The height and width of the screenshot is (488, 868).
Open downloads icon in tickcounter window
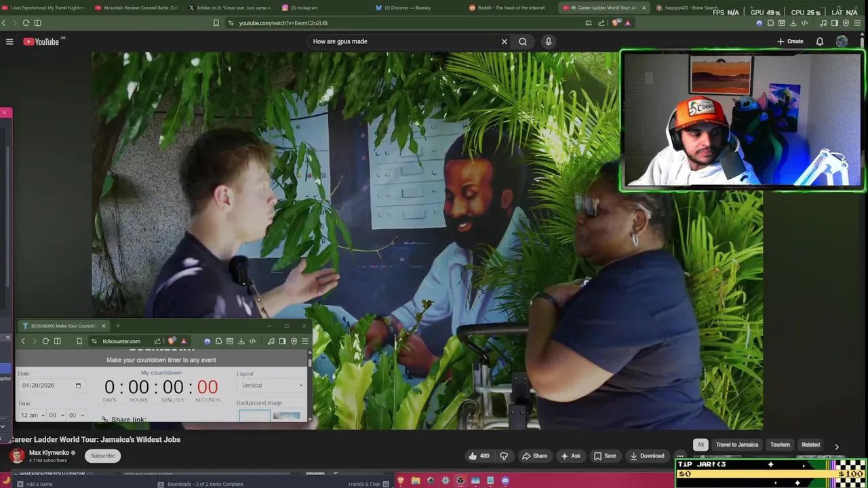pyautogui.click(x=241, y=341)
